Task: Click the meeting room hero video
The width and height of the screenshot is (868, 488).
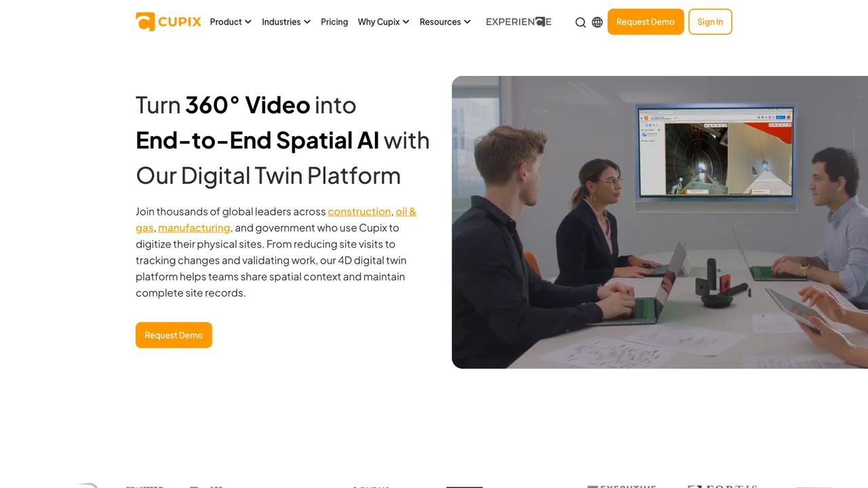Action: (x=660, y=222)
